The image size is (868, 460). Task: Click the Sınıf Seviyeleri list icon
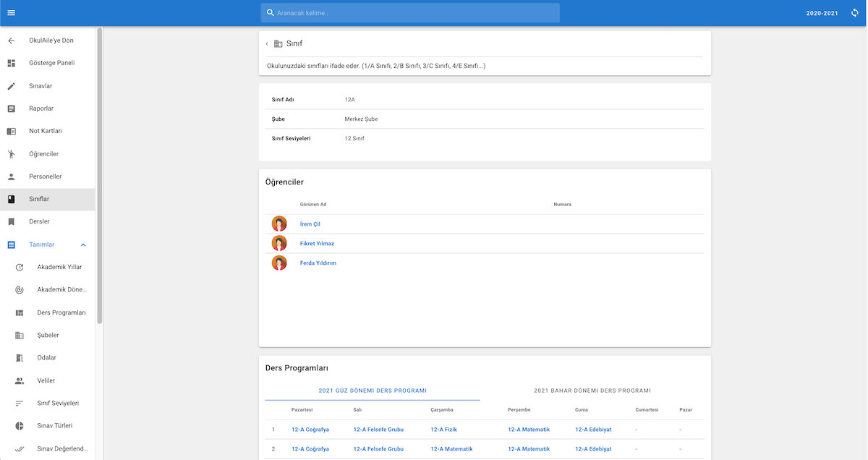tap(20, 403)
